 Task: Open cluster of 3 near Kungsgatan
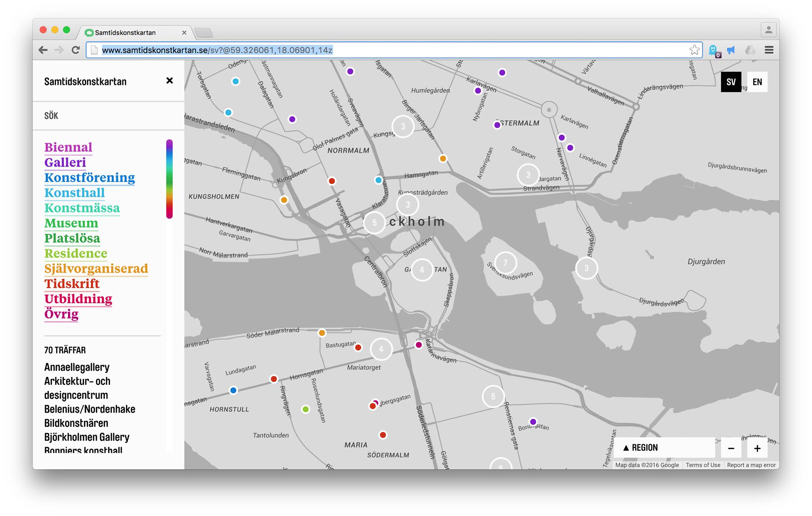pos(403,126)
